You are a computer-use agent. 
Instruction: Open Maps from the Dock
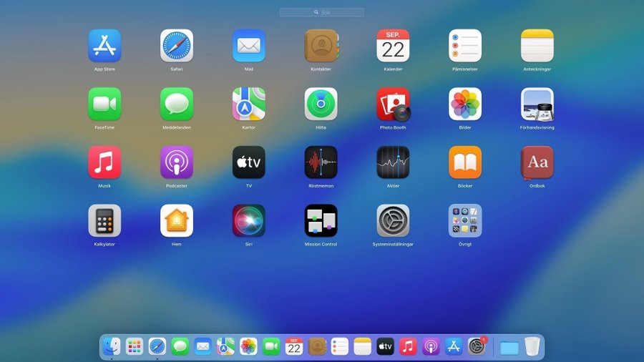(225, 347)
